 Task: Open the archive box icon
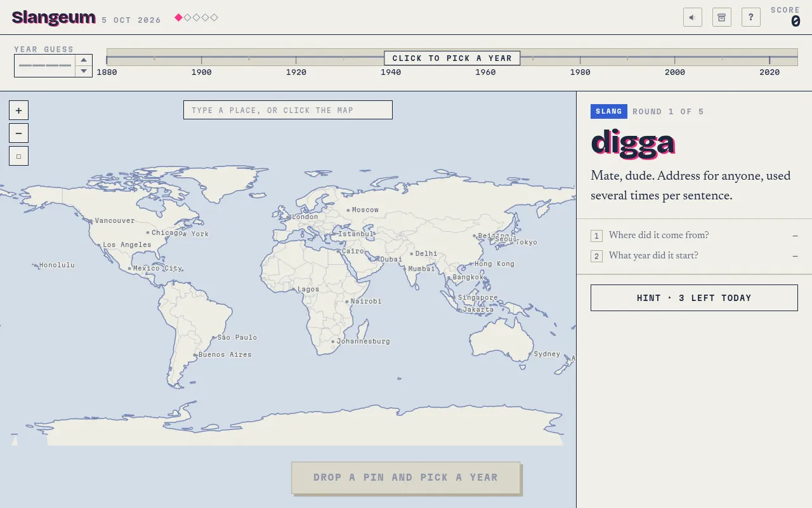(722, 17)
